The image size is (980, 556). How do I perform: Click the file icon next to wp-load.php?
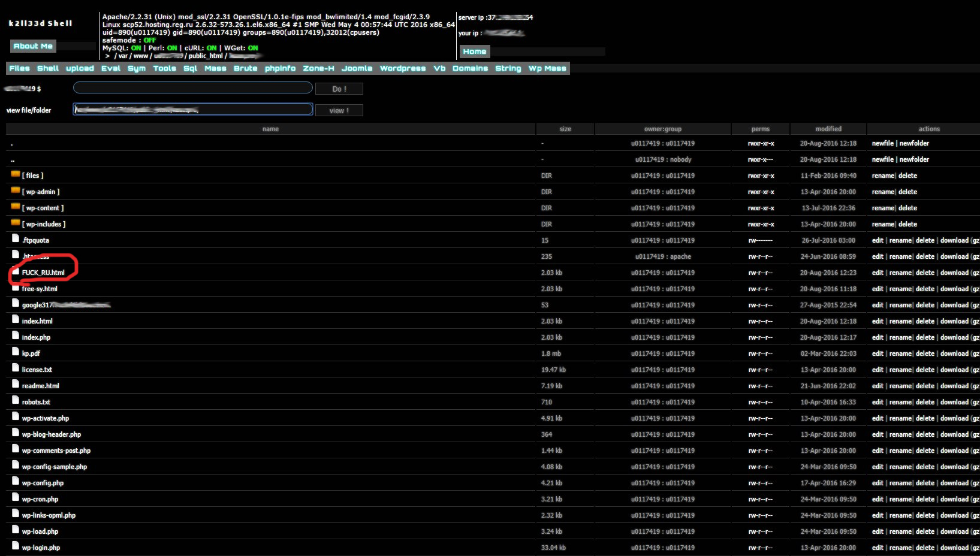[16, 530]
